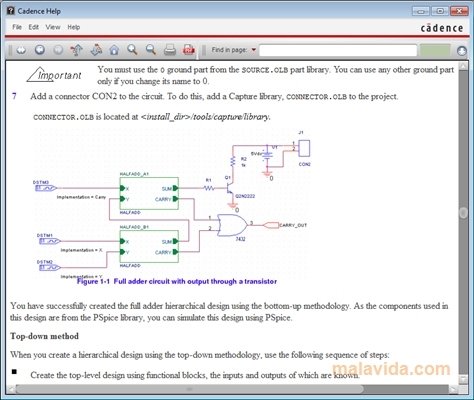Click the CARRY_OUT label in diagram
474x400 pixels.
coord(293,225)
